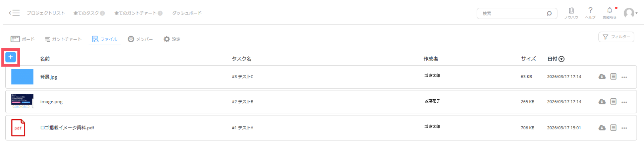Switch to the メンバー tab
This screenshot has height=146, width=644.
click(x=140, y=39)
